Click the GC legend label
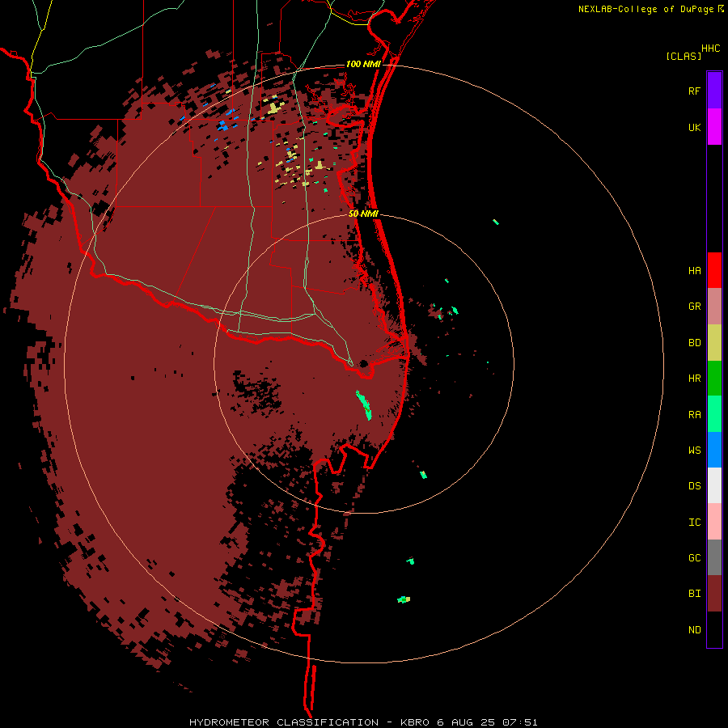 695,558
